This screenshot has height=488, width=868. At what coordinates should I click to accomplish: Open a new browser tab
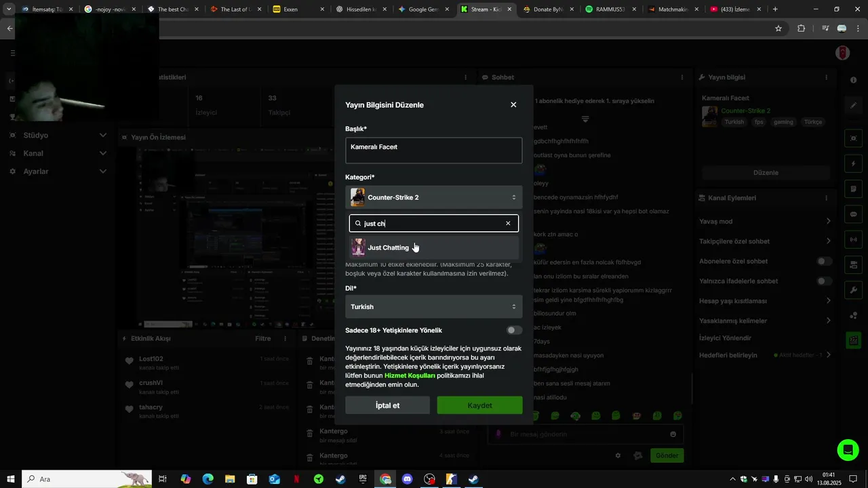[x=775, y=9]
